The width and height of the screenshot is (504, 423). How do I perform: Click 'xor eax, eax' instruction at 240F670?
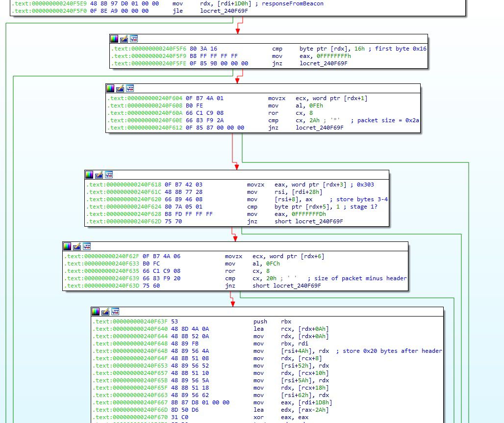(272, 417)
